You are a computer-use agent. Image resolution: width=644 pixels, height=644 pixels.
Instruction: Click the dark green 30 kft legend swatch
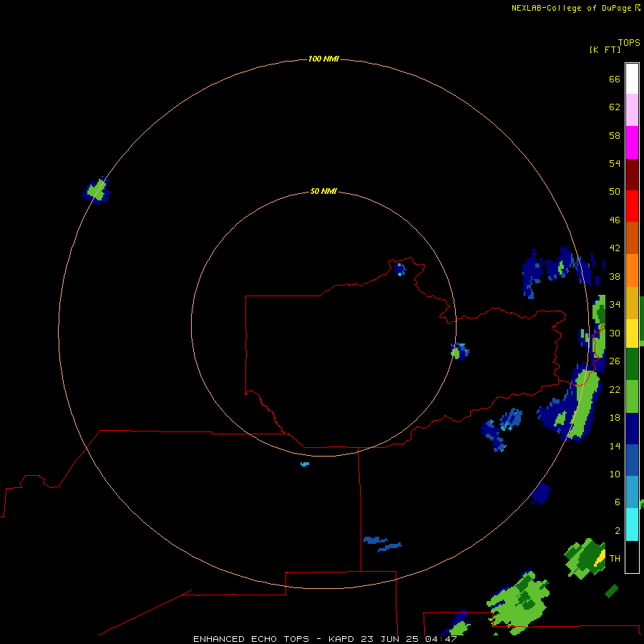[x=632, y=364]
